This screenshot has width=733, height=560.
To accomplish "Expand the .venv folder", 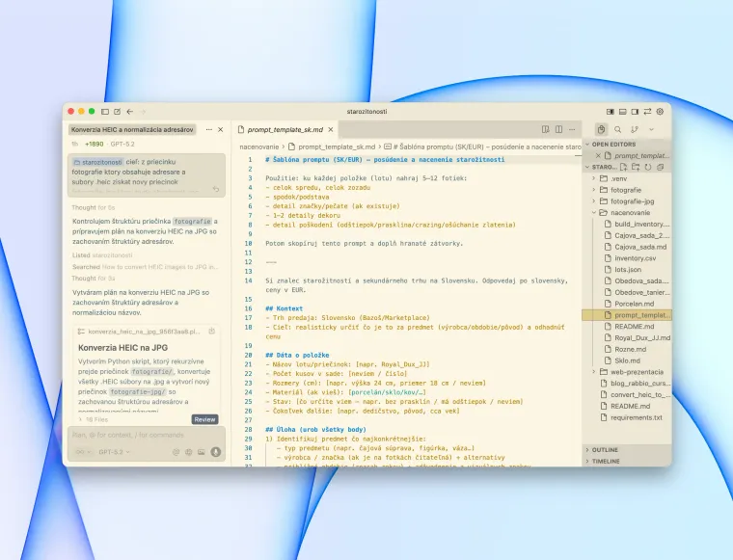I will [627, 178].
